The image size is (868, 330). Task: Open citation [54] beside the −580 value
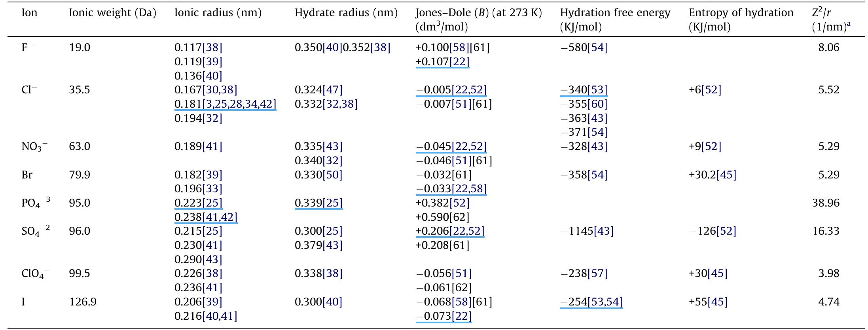(597, 48)
